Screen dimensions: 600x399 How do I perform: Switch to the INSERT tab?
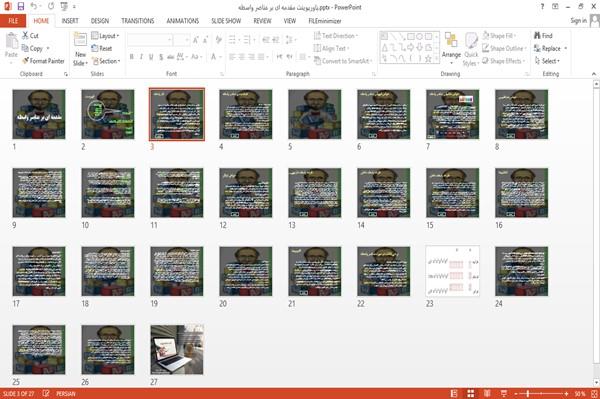tap(70, 21)
